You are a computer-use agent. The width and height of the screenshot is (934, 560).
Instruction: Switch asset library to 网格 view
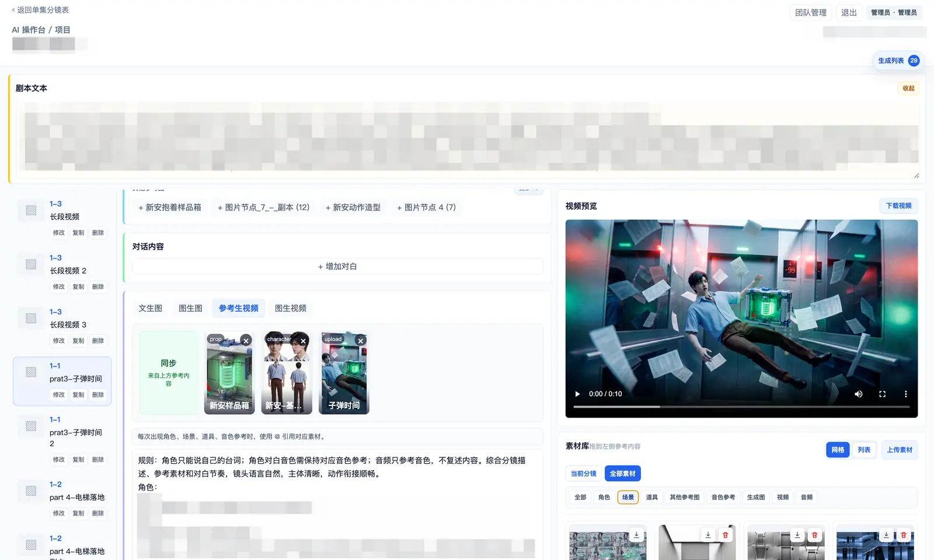coord(838,450)
